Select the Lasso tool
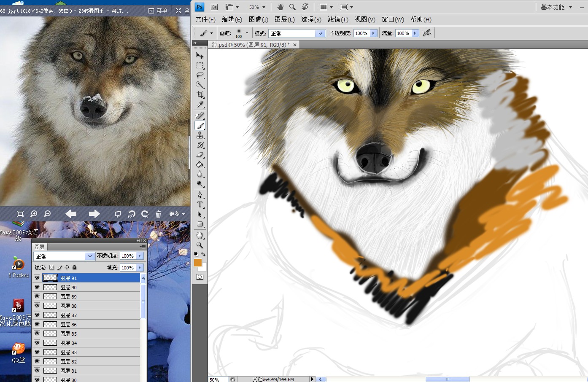Screen dimensions: 588x382 coord(200,75)
